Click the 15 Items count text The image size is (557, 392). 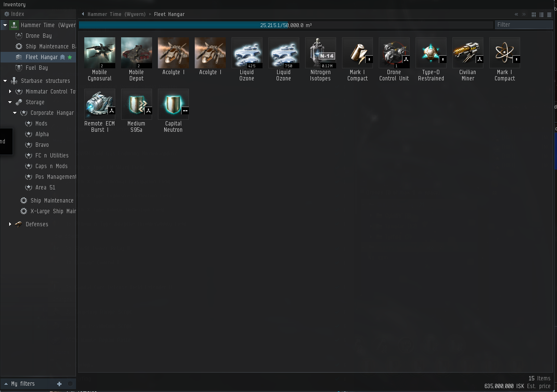(x=539, y=378)
